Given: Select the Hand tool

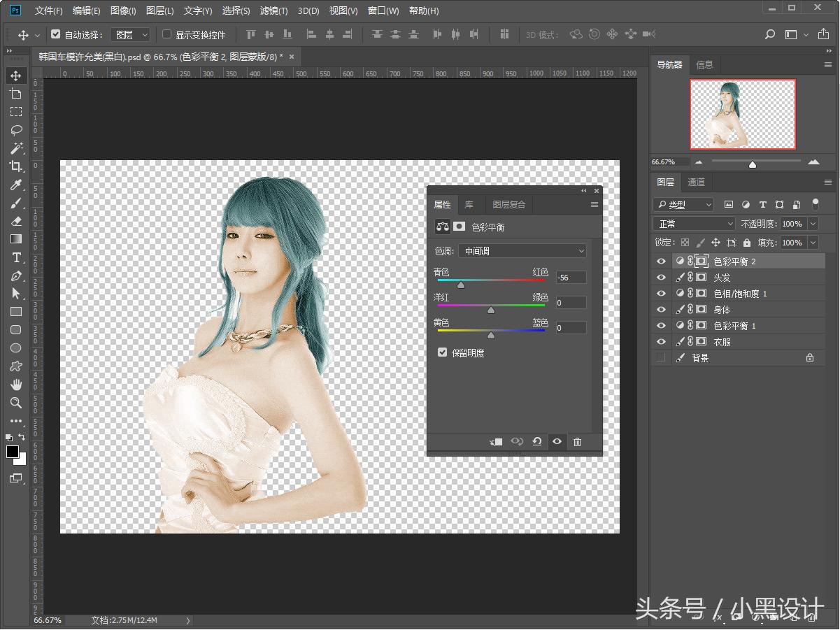Looking at the screenshot, I should [x=15, y=385].
